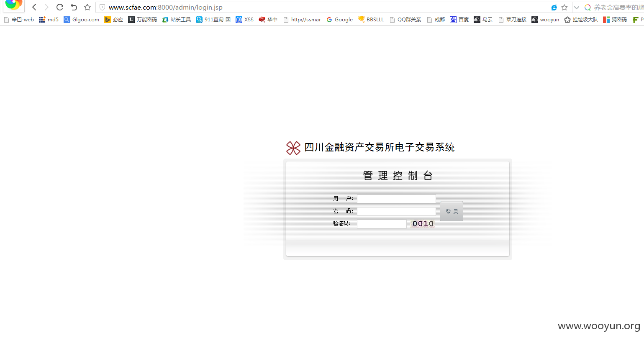
Task: Expand the address bar history dropdown arrow
Action: tap(576, 8)
